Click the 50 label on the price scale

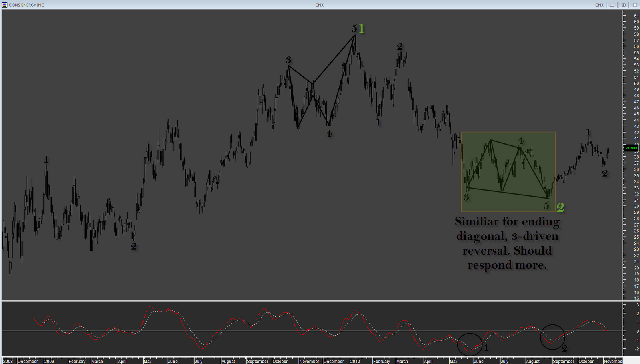tap(636, 84)
